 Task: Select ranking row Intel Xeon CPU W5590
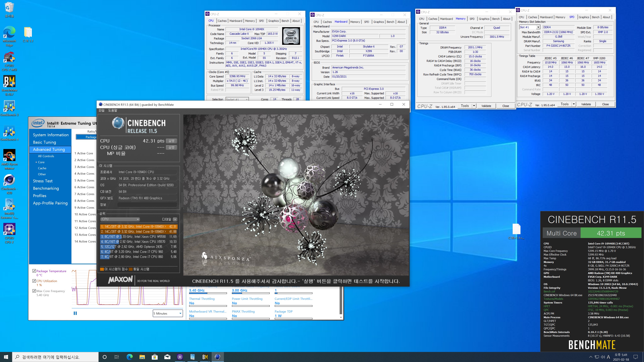[139, 237]
